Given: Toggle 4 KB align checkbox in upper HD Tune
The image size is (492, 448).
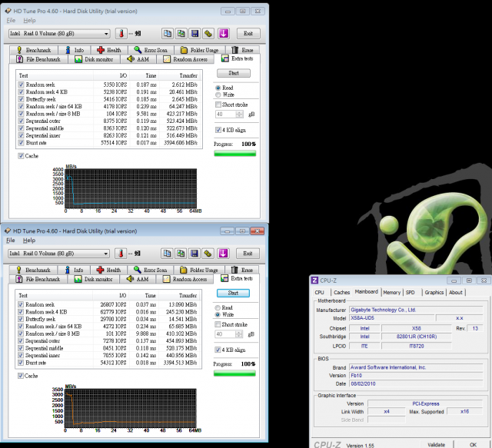Looking at the screenshot, I should [218, 130].
